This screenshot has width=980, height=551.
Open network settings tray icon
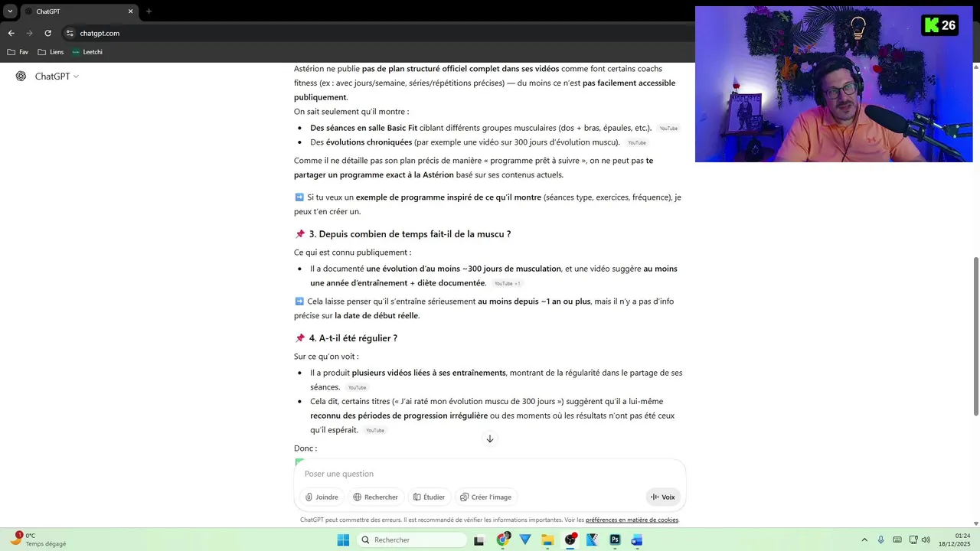(913, 540)
